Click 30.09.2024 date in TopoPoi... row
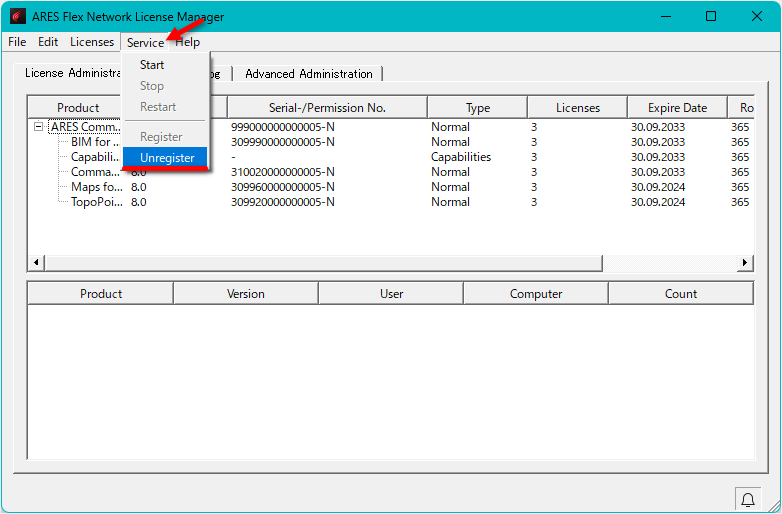This screenshot has height=514, width=782. point(658,202)
